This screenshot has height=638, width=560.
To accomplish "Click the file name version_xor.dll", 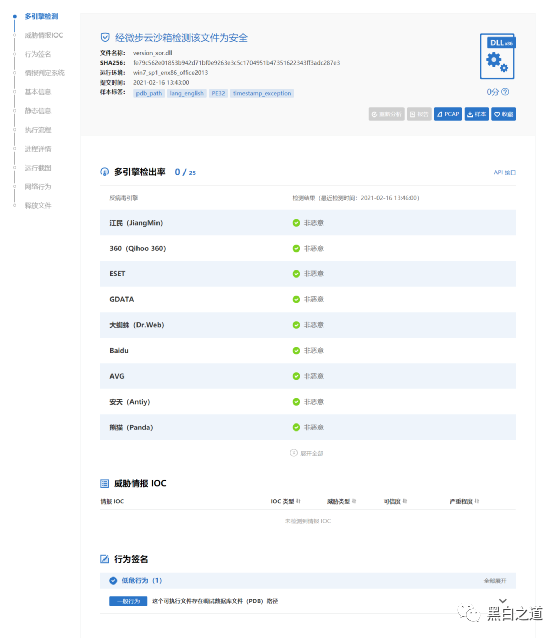I will [x=153, y=53].
